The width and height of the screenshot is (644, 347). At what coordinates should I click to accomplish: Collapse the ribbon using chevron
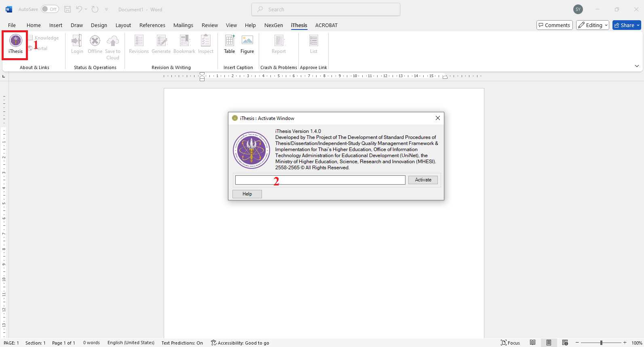tap(637, 66)
